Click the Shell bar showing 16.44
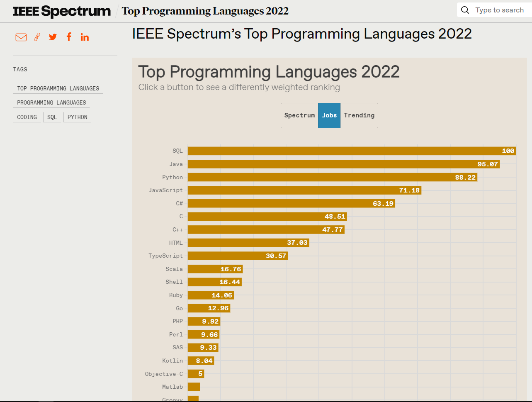This screenshot has width=532, height=402. click(x=215, y=282)
